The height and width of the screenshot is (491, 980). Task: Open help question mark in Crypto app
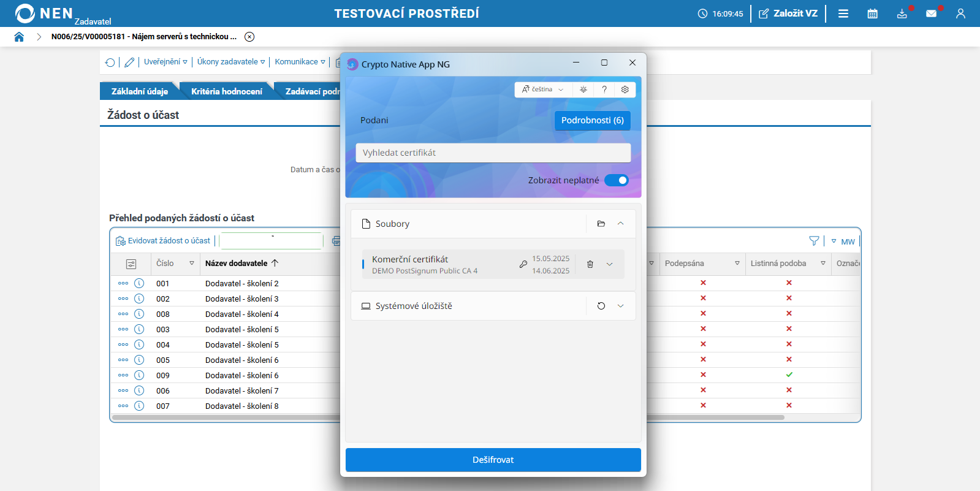(604, 89)
